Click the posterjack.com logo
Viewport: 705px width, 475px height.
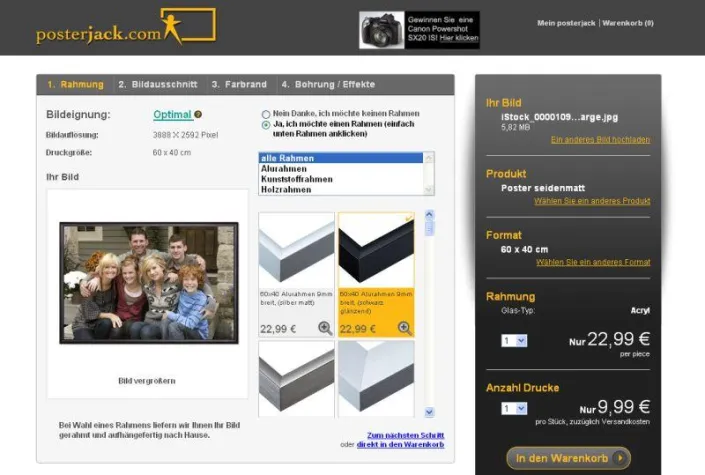tap(126, 27)
